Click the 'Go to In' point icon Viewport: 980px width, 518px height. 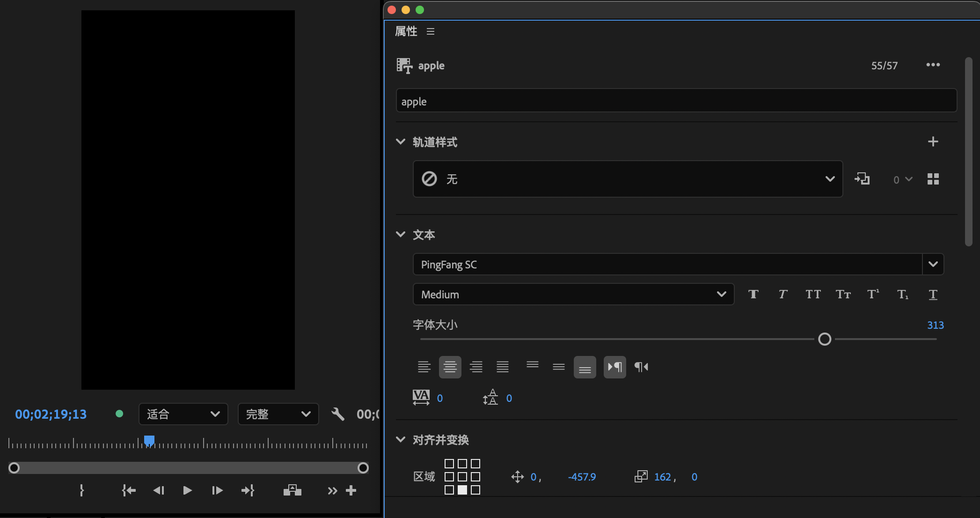[x=129, y=490]
